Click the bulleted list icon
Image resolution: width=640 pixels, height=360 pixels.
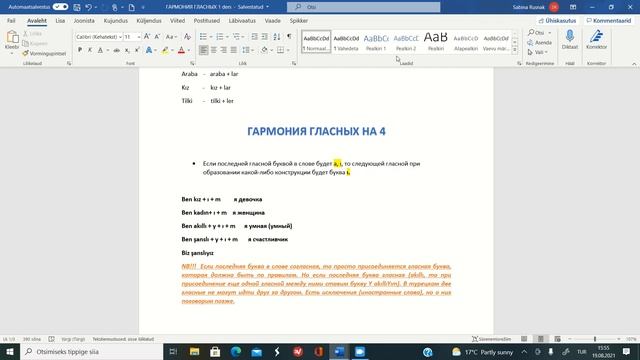pos(203,37)
